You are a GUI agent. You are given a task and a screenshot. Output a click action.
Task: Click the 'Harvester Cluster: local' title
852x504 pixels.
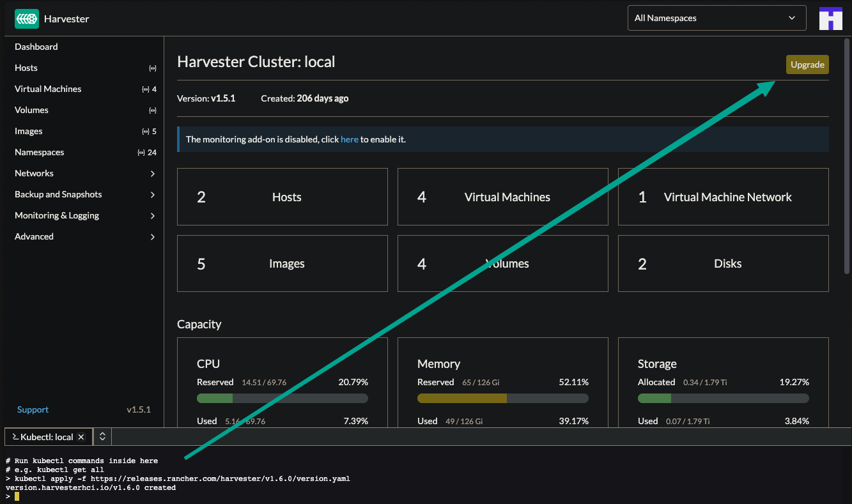coord(256,61)
